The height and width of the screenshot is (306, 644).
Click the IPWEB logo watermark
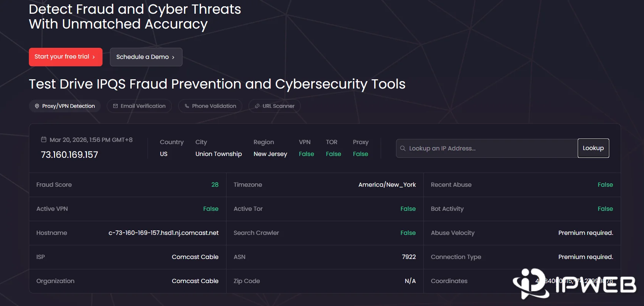(574, 284)
